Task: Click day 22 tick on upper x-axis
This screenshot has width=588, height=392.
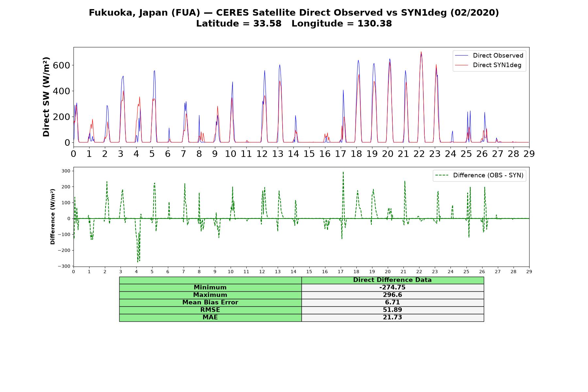Action: (x=419, y=154)
